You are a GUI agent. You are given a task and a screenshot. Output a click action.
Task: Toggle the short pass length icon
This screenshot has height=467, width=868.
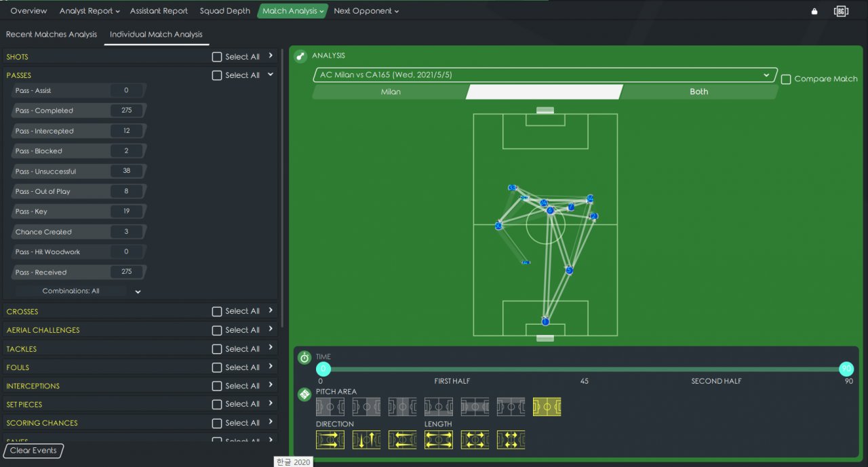pyautogui.click(x=511, y=440)
